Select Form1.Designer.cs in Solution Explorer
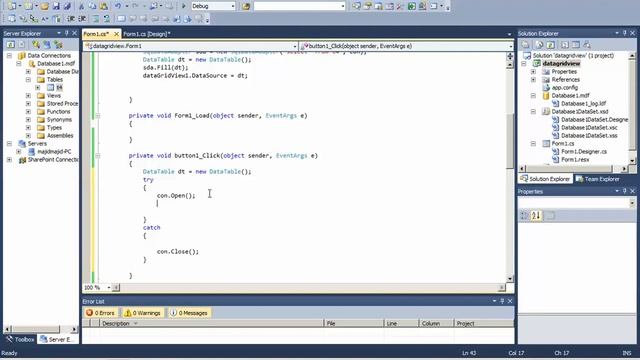 [584, 151]
